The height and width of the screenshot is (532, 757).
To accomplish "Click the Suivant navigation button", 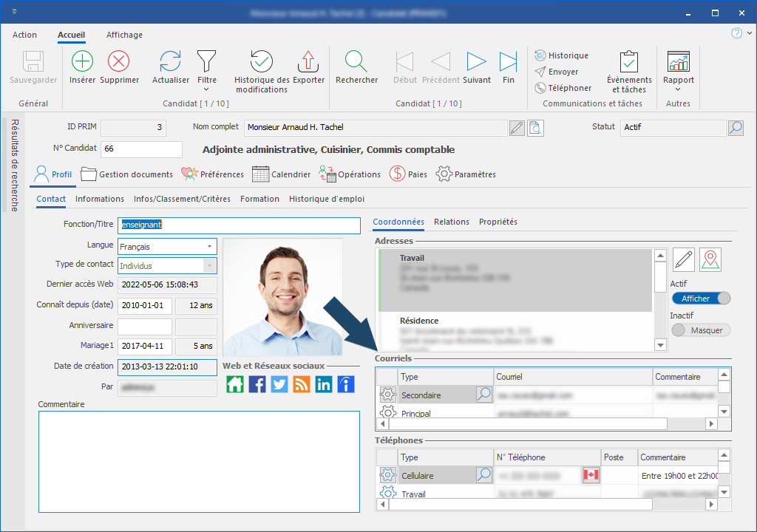I will click(x=477, y=62).
